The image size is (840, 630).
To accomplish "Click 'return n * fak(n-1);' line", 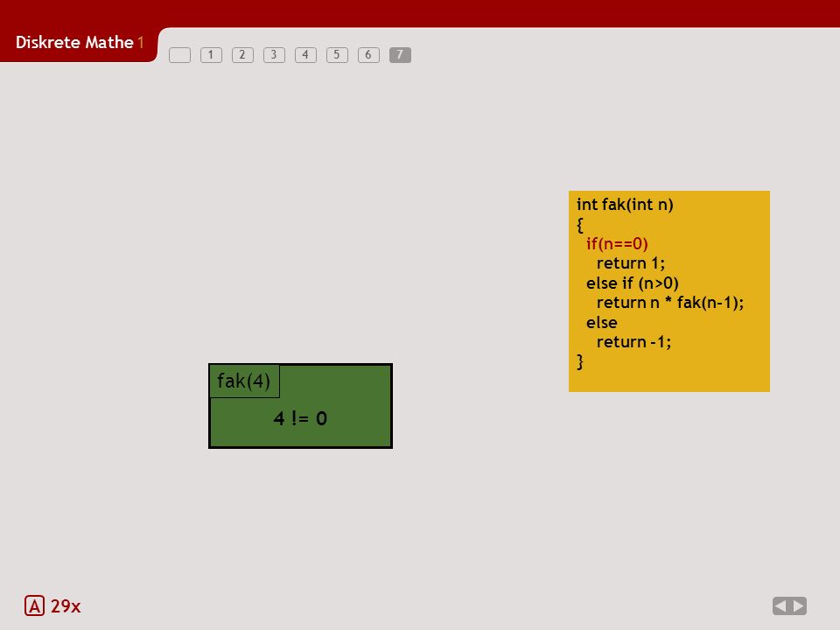I will tap(670, 303).
